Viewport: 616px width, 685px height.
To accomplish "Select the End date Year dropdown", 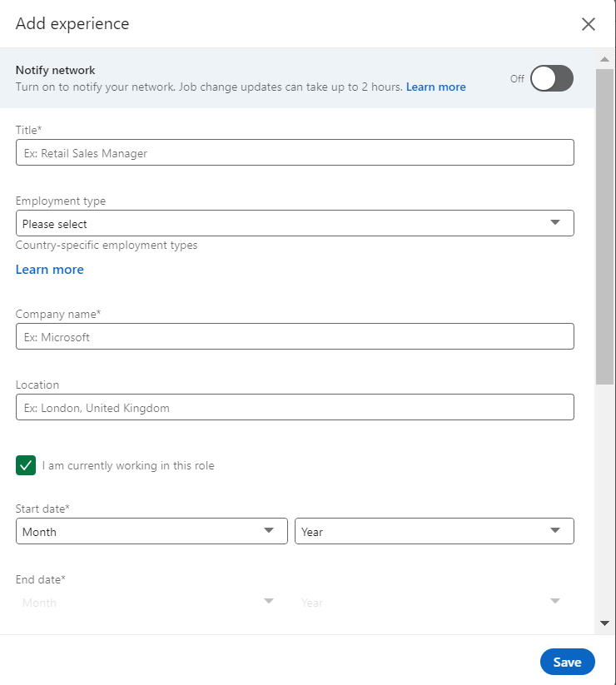I will pyautogui.click(x=434, y=602).
